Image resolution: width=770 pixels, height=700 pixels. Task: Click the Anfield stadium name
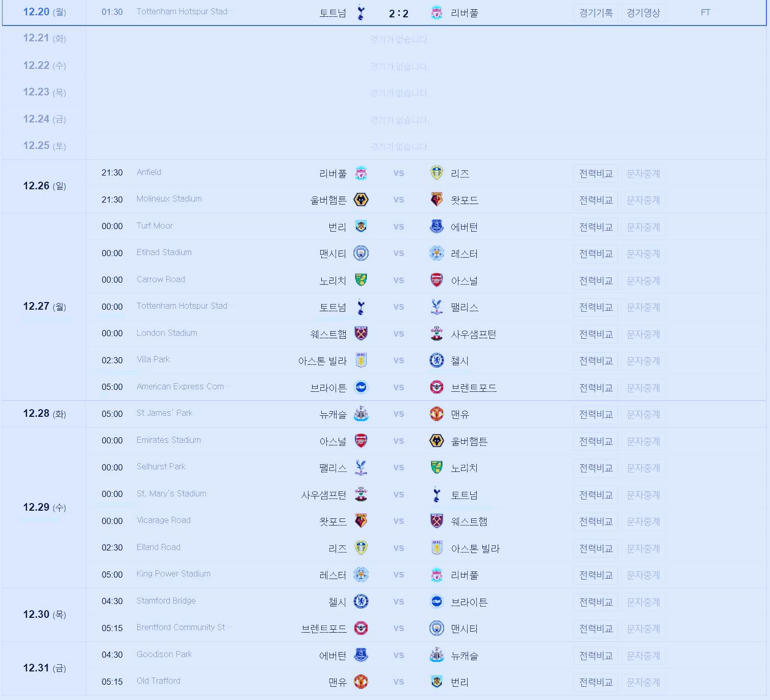[x=148, y=172]
